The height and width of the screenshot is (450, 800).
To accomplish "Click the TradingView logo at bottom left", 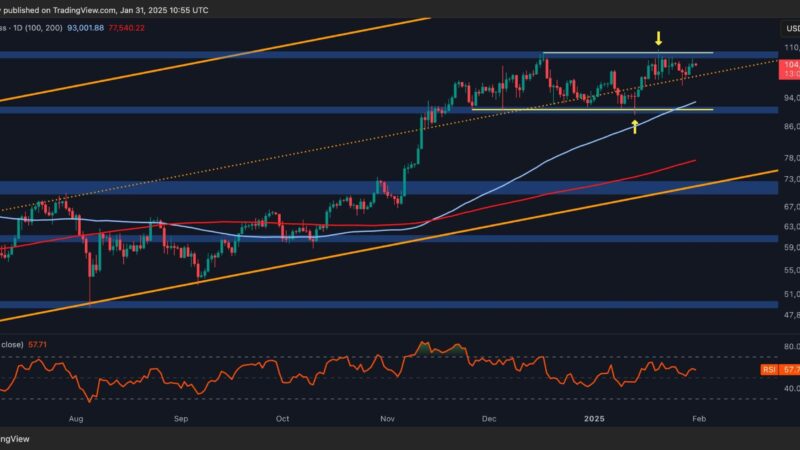I will click(14, 439).
